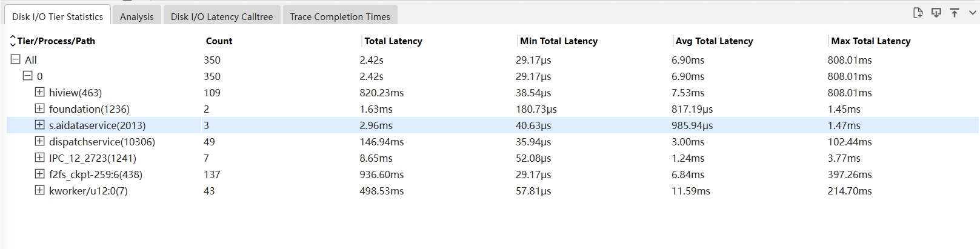
Task: Toggle sort arrows beside Tier/Process/Path header
Action: 12,41
